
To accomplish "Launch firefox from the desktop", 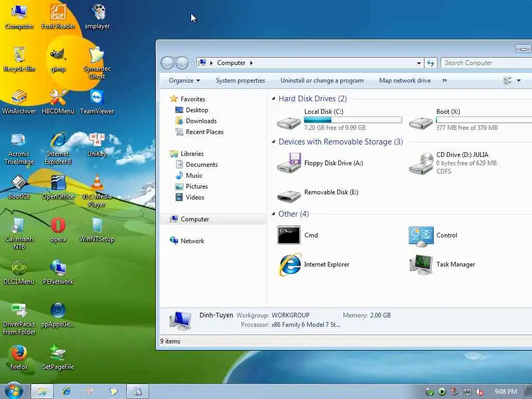I will point(19,358).
